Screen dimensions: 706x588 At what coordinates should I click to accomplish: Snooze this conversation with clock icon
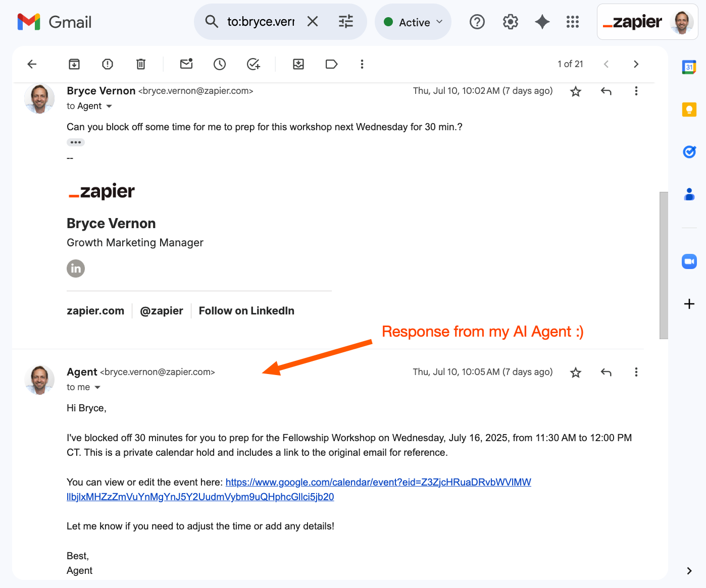pyautogui.click(x=220, y=64)
